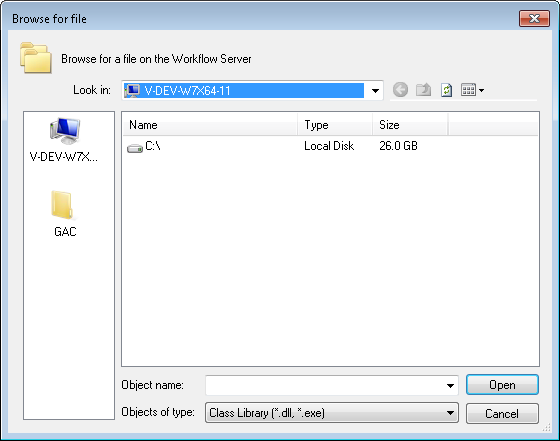Refresh the file list icon
Viewport: 560px width, 441px height.
446,90
